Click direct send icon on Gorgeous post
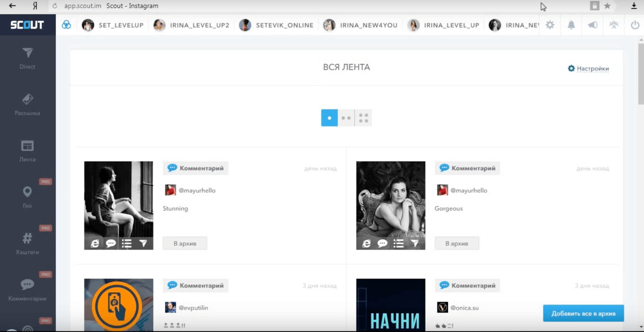644x332 pixels. coord(415,243)
